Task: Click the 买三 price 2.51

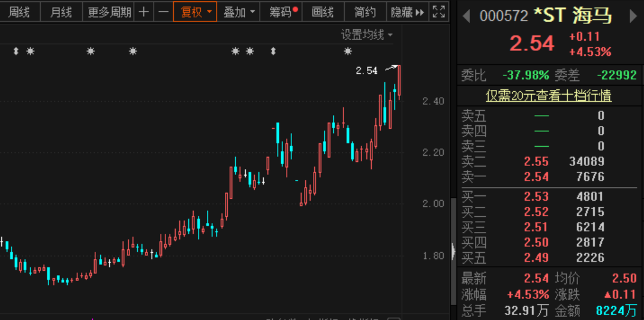Action: point(536,227)
